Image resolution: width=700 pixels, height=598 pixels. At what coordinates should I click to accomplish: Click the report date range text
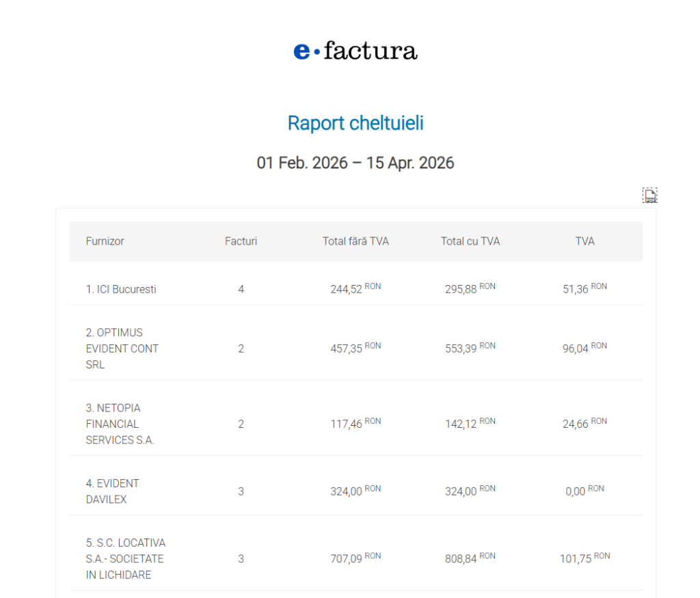(355, 163)
